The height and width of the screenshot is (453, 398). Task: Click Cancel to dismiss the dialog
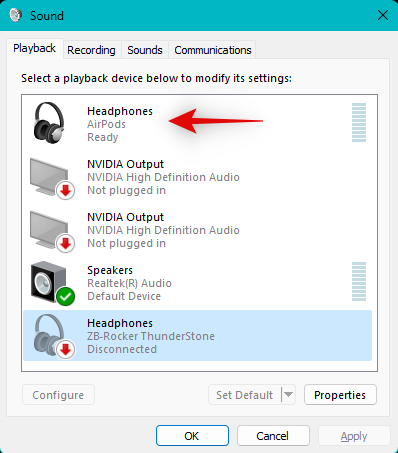273,436
